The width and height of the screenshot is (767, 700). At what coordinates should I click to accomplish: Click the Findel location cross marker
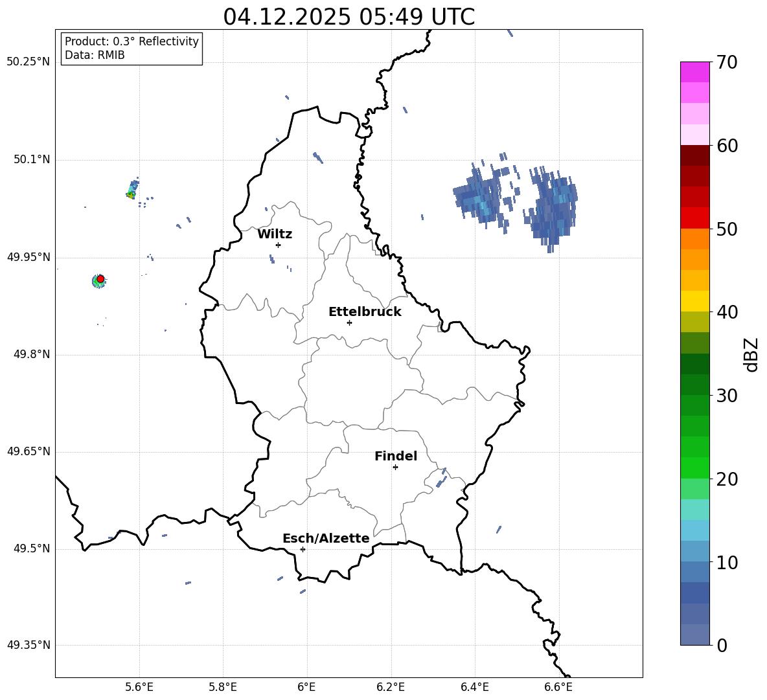(x=395, y=468)
